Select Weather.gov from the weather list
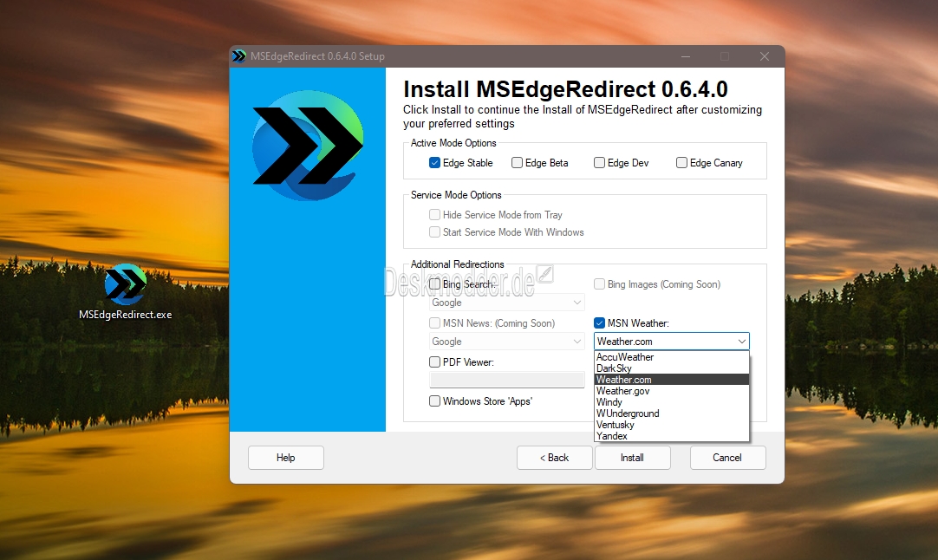Screen dimensions: 938x560 pyautogui.click(x=671, y=391)
